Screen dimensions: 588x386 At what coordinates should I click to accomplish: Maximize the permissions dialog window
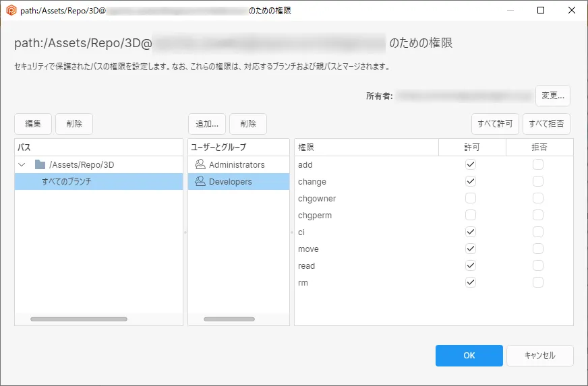541,10
